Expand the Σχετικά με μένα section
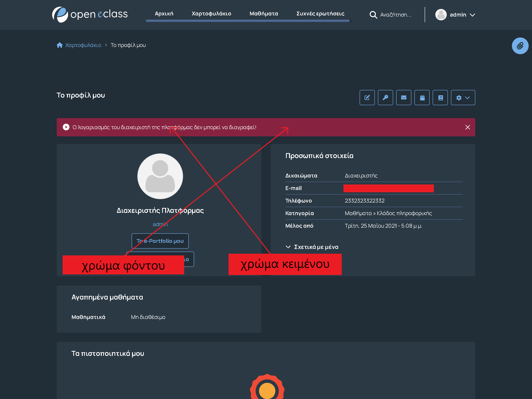 pos(312,247)
